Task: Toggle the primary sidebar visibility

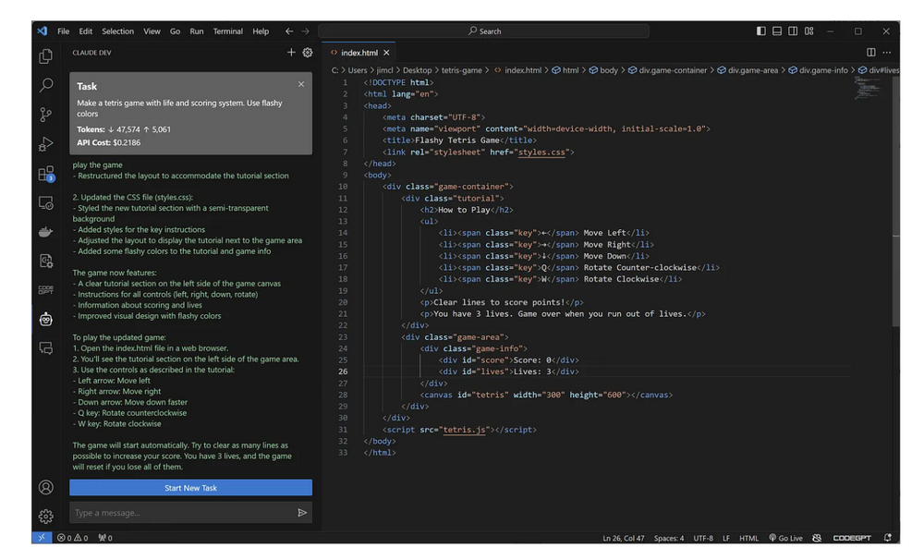Action: (x=761, y=30)
